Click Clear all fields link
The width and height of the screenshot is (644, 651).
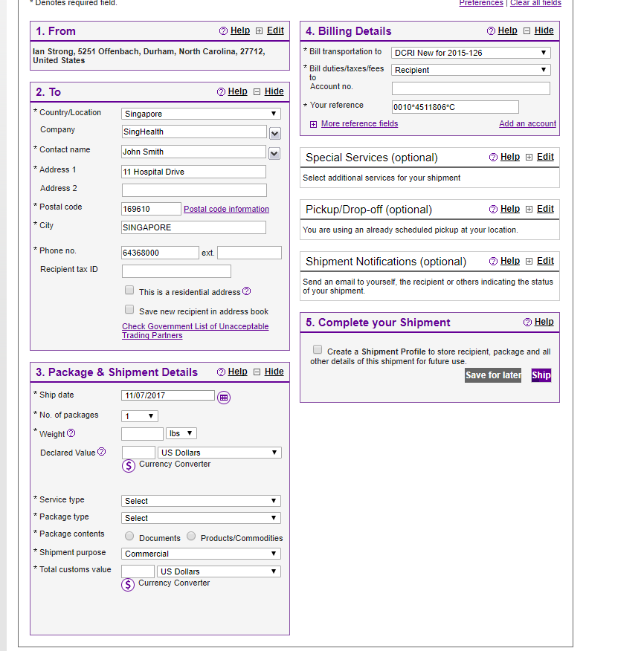coord(535,3)
